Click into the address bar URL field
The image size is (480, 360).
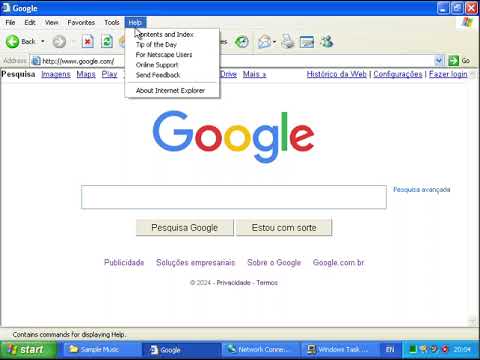pos(233,61)
